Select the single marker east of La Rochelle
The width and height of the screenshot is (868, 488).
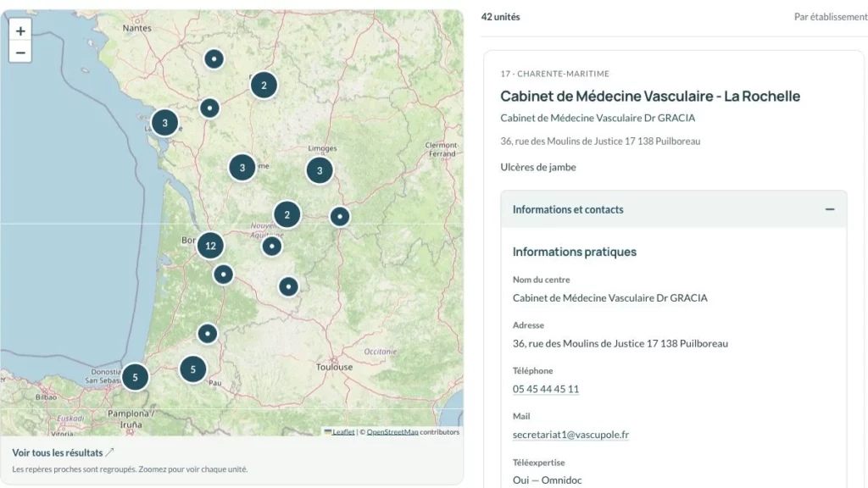[x=209, y=108]
